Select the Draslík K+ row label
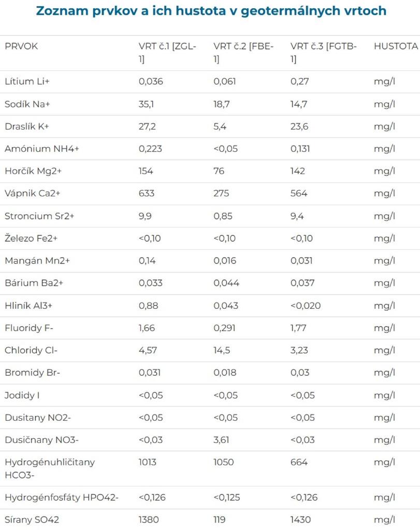This screenshot has height=530, width=420. pos(27,126)
